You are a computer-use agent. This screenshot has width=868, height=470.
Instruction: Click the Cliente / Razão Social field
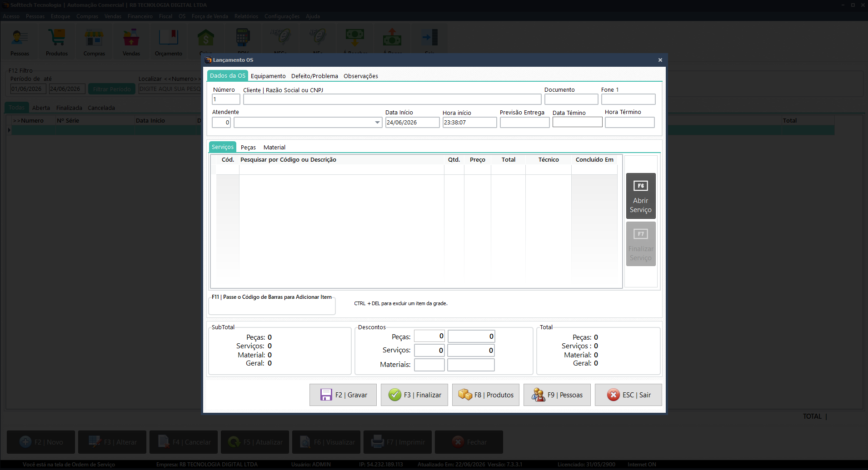[392, 99]
